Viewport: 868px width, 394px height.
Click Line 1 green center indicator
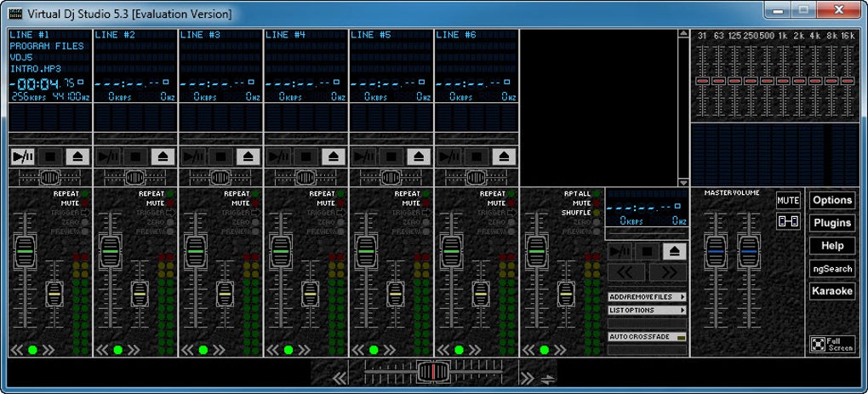[32, 350]
